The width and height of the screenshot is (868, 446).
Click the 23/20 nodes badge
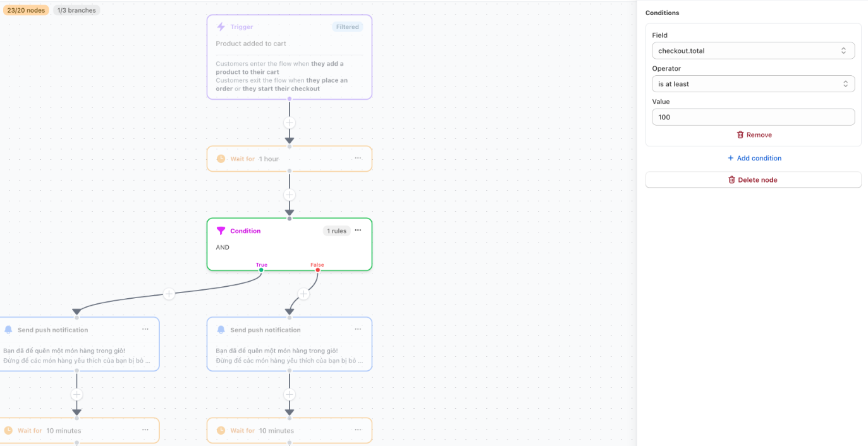26,10
